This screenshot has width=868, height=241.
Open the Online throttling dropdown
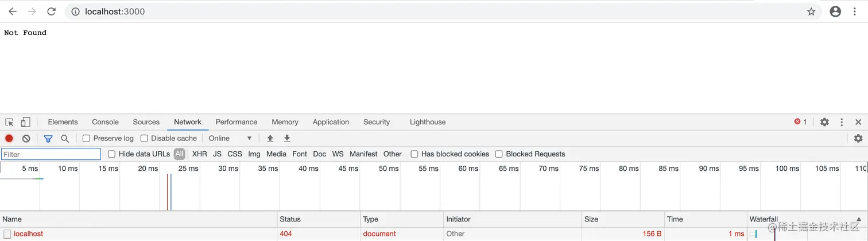click(230, 138)
